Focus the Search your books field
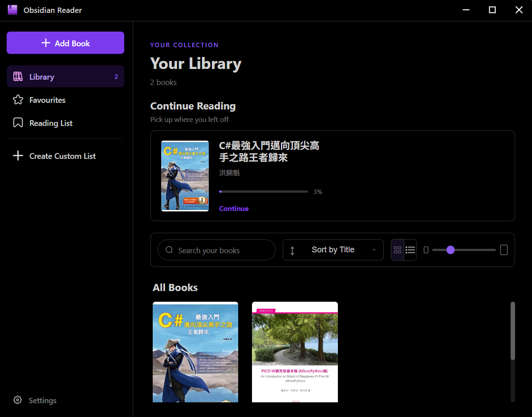The image size is (532, 417). 216,250
